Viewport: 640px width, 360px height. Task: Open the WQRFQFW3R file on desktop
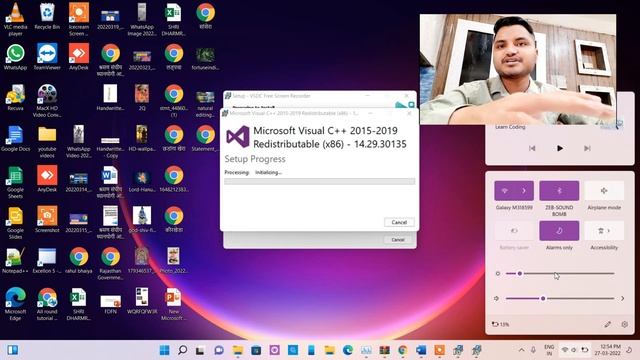point(142,301)
